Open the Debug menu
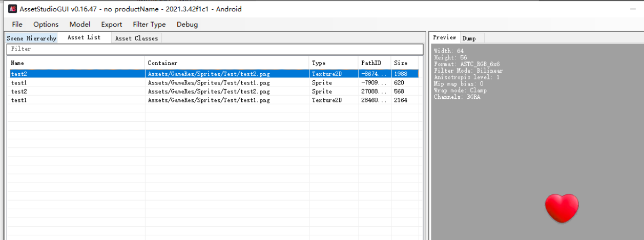Viewport: 644px width, 240px height. (187, 24)
